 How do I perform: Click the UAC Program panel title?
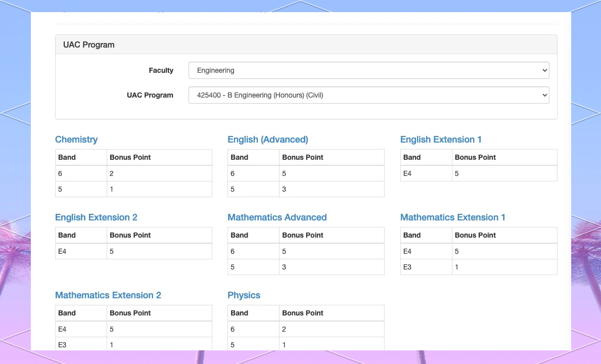89,44
